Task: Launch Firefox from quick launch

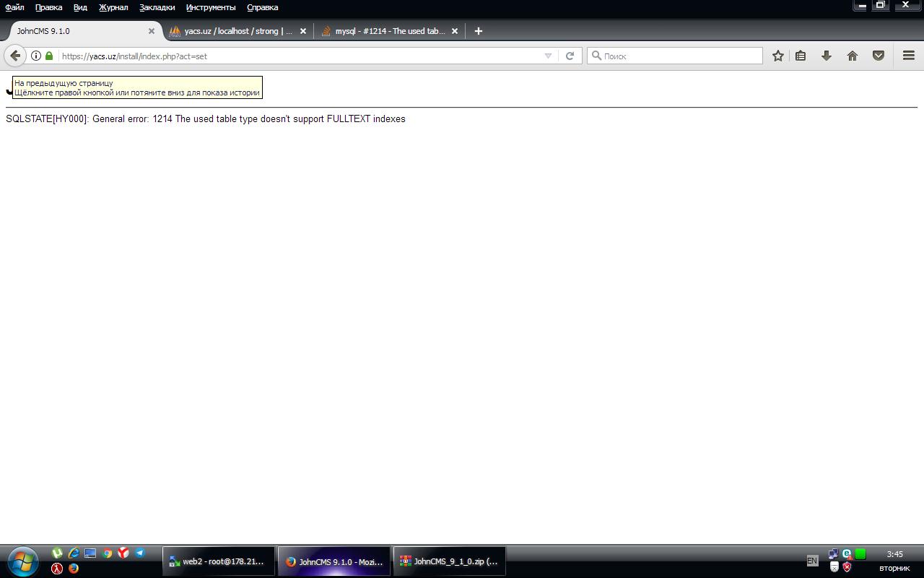Action: (74, 569)
